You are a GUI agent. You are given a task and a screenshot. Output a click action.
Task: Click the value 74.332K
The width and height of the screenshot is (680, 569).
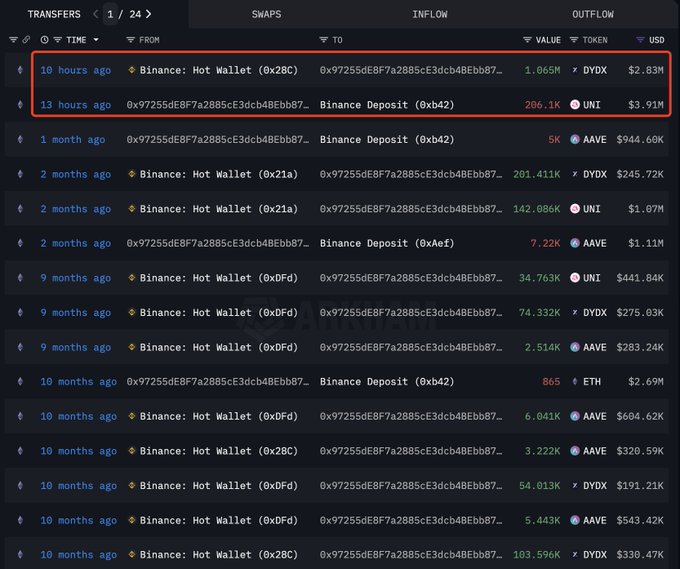click(539, 313)
